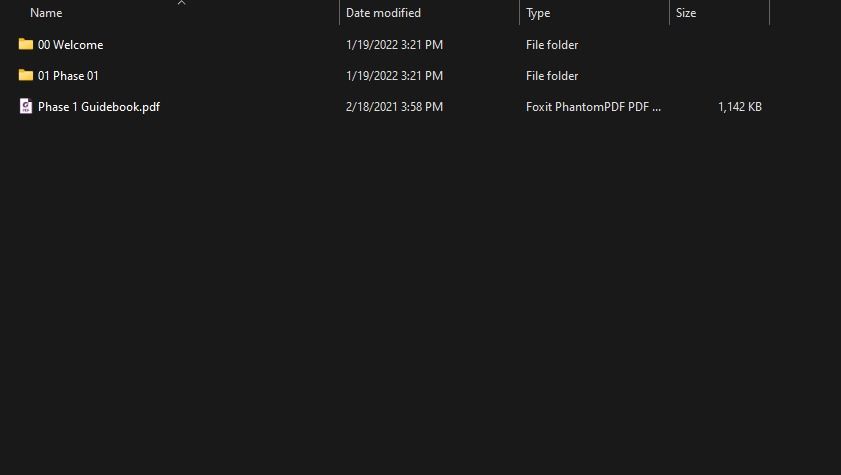Screen dimensions: 841x475
Task: Sort by the Size column header
Action: (x=686, y=13)
